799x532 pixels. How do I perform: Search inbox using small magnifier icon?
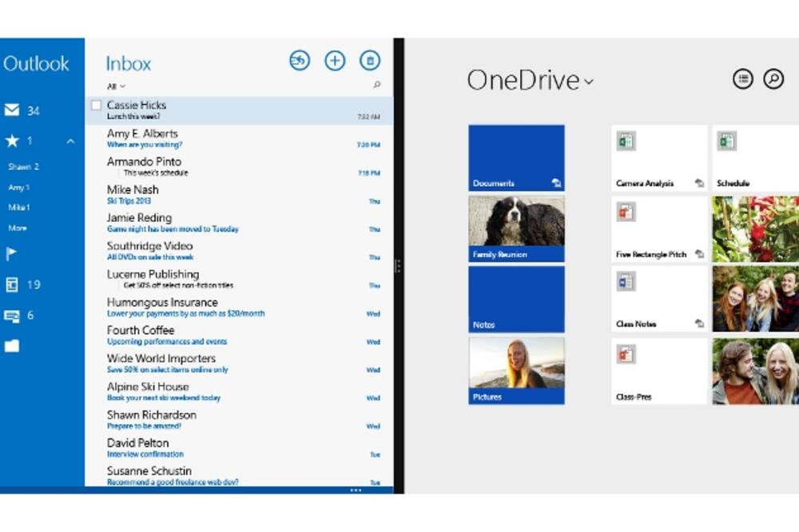click(x=377, y=85)
